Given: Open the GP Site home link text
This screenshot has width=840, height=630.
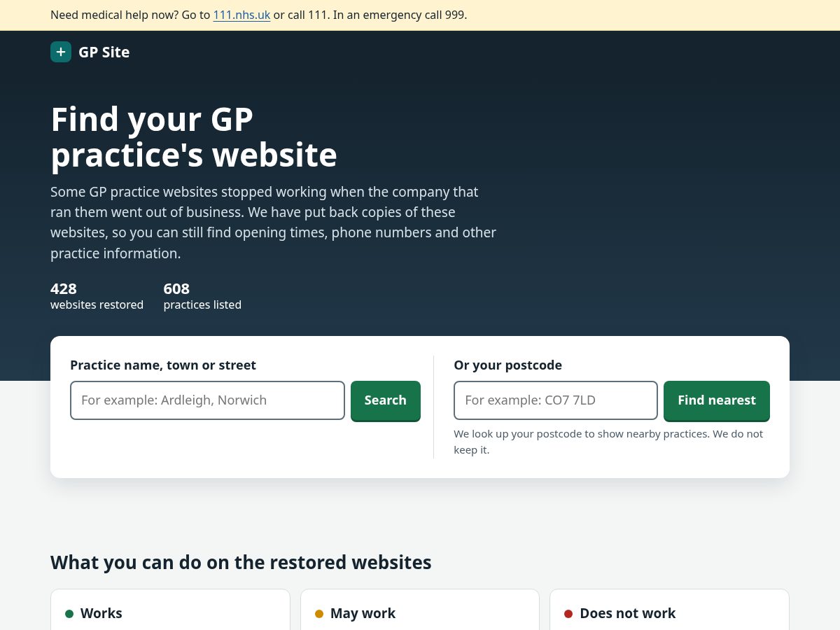Looking at the screenshot, I should 104,52.
